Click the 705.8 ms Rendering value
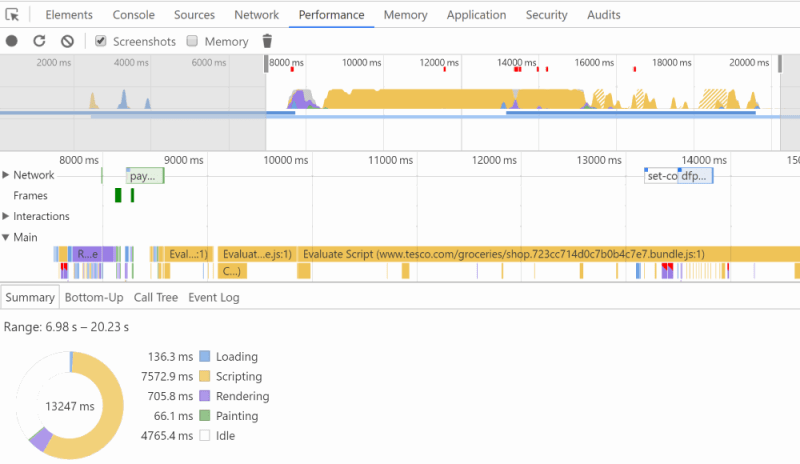Screen dimensions: 800x464 (x=170, y=397)
